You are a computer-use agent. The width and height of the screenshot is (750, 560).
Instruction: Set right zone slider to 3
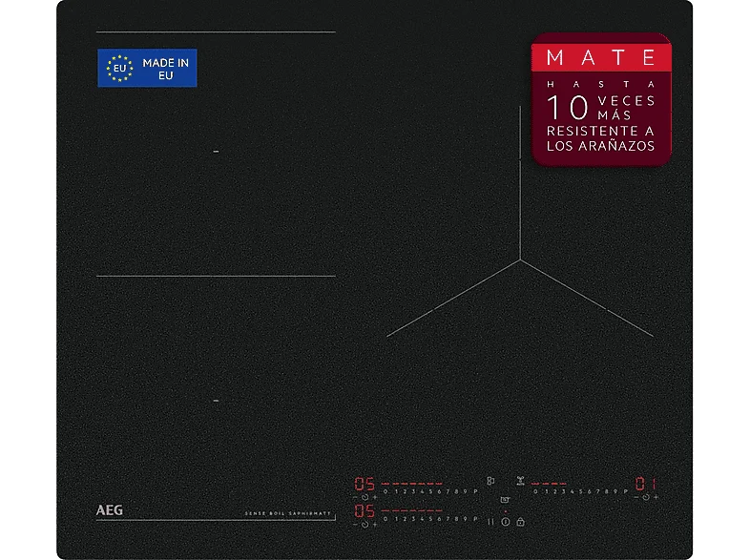coord(564,491)
